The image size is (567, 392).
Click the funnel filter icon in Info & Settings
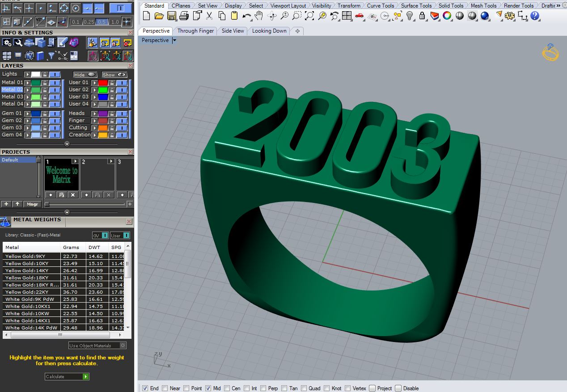tap(51, 56)
